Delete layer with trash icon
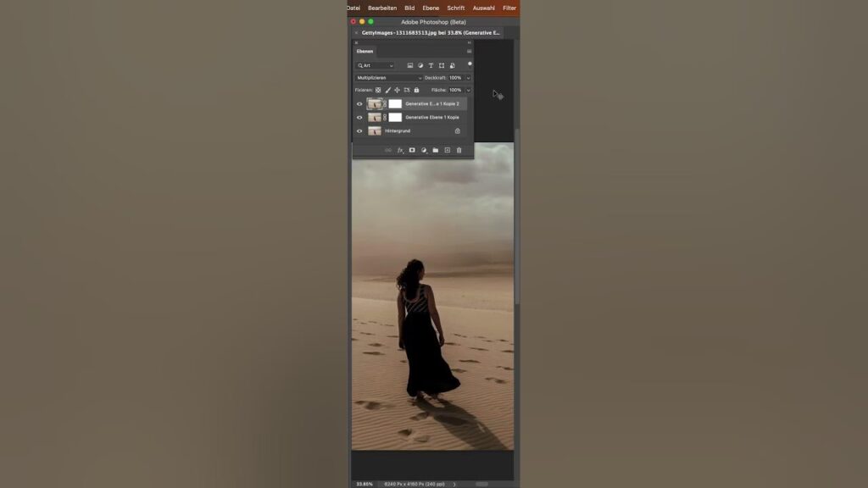868x488 pixels. click(x=459, y=150)
